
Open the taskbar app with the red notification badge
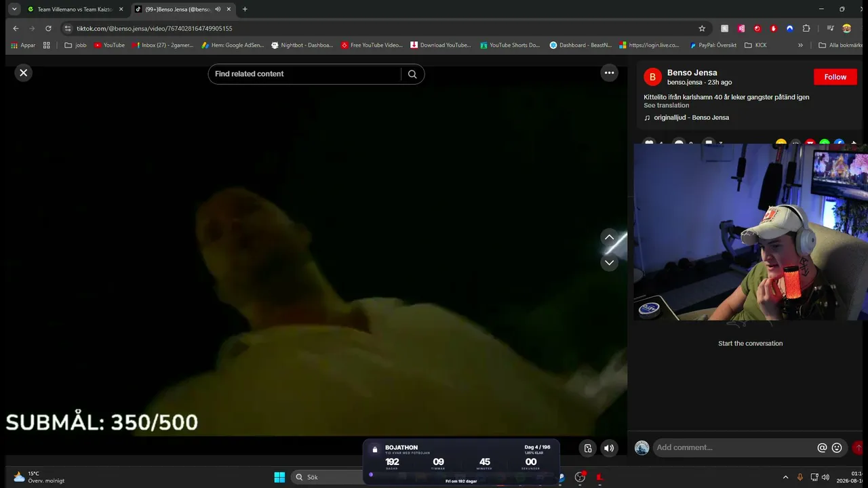pos(580,477)
